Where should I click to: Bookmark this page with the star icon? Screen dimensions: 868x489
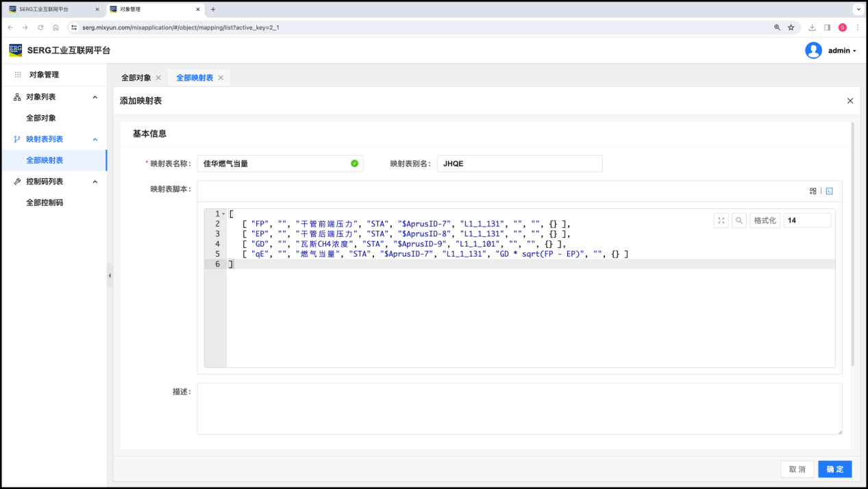point(791,27)
